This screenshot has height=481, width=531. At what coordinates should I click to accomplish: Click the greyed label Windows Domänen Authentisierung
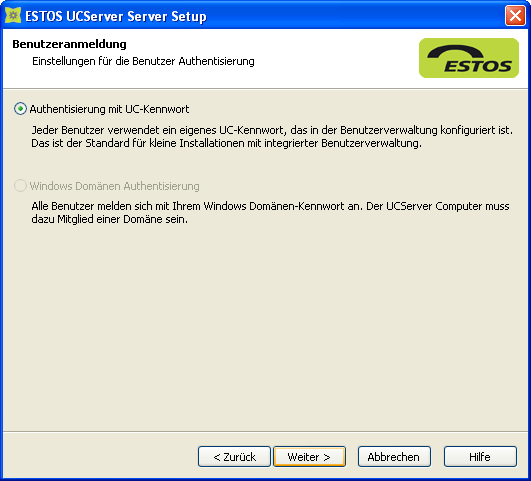coord(114,186)
